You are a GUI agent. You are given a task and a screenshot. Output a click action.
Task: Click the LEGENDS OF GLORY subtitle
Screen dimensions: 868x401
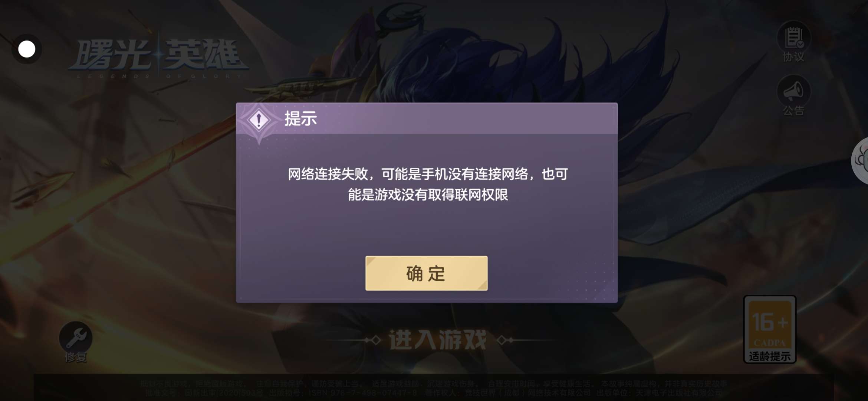coord(159,76)
